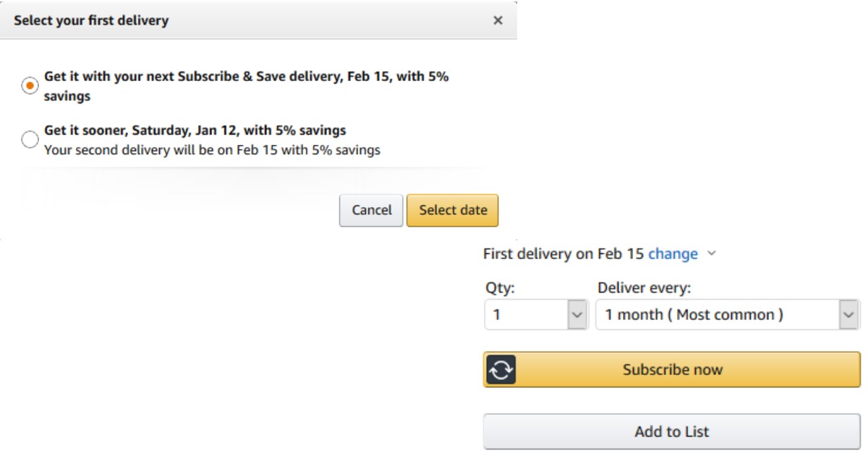Click the change link for first delivery

point(673,254)
